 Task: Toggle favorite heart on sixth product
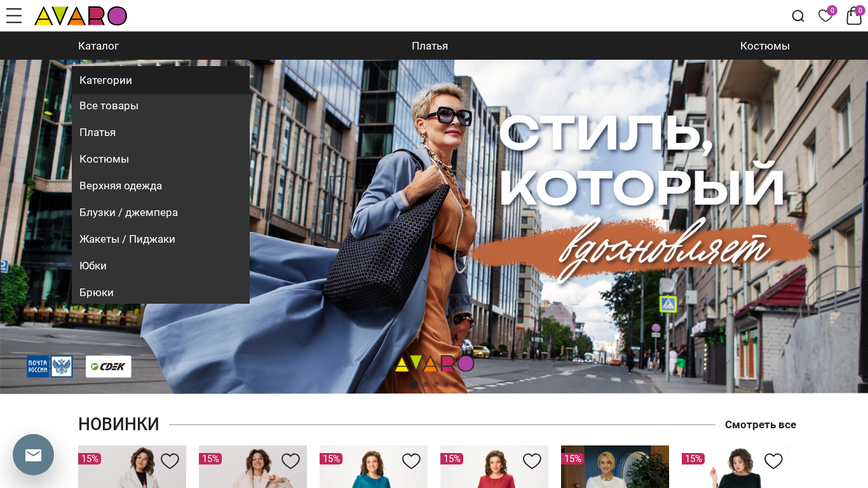[x=773, y=461]
